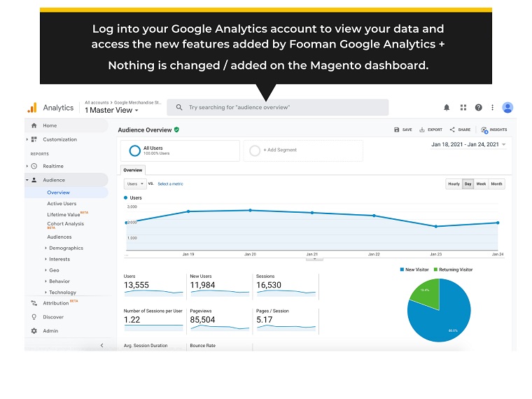The width and height of the screenshot is (532, 399).
Task: Open the Google apps grid icon
Action: (x=463, y=108)
